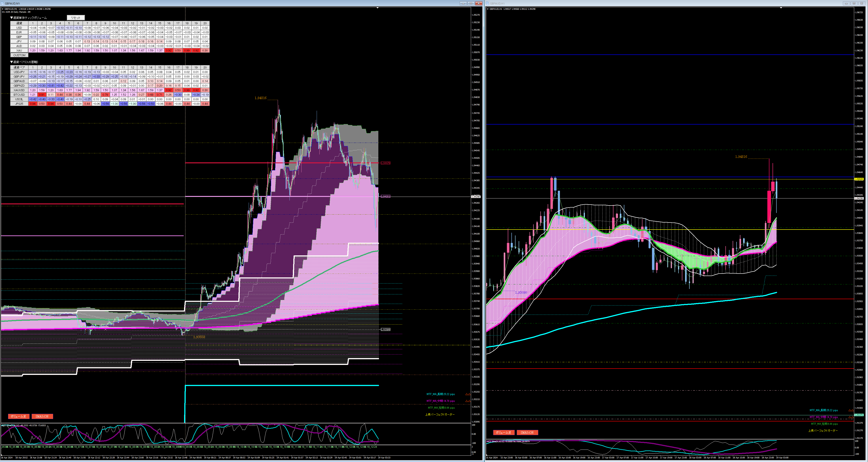This screenshot has width=868, height=462.
Task: Click the GBPAUD,M1 chart window icon
Action: point(3,3)
